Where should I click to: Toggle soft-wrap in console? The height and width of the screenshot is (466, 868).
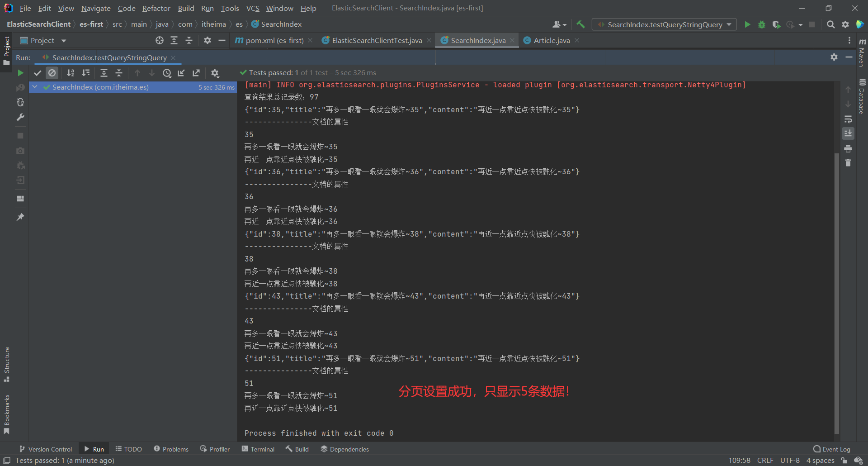[848, 119]
